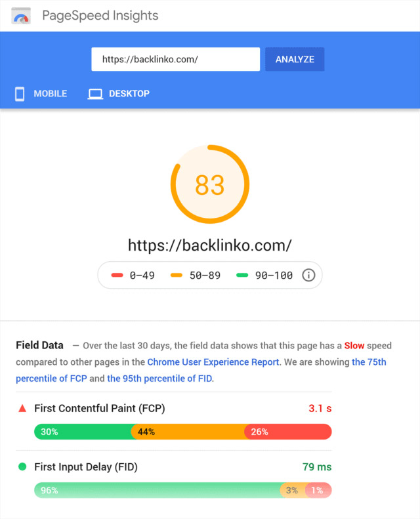Click the red 26% FCP bar segment
The height and width of the screenshot is (519, 420).
coord(287,432)
